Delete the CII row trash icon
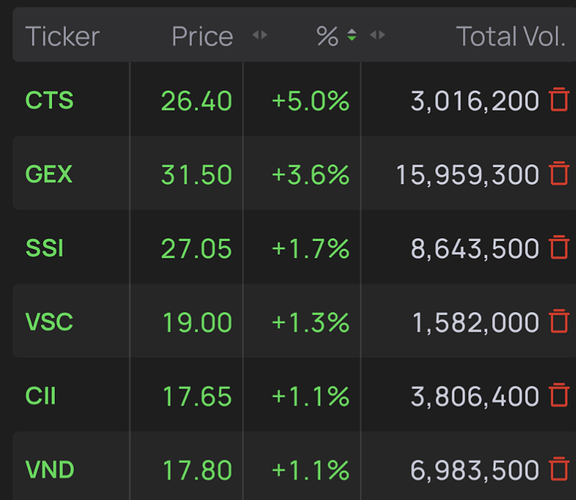Image resolution: width=576 pixels, height=500 pixels. click(x=559, y=395)
